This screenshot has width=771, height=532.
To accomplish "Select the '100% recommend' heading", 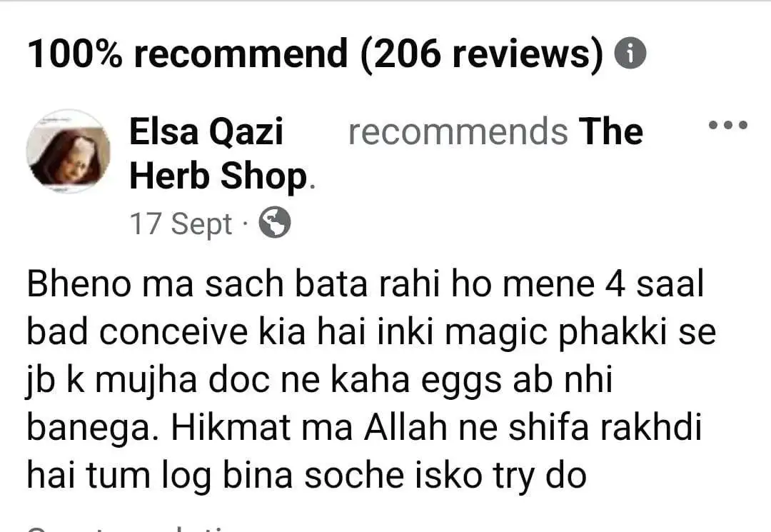I will (x=187, y=53).
